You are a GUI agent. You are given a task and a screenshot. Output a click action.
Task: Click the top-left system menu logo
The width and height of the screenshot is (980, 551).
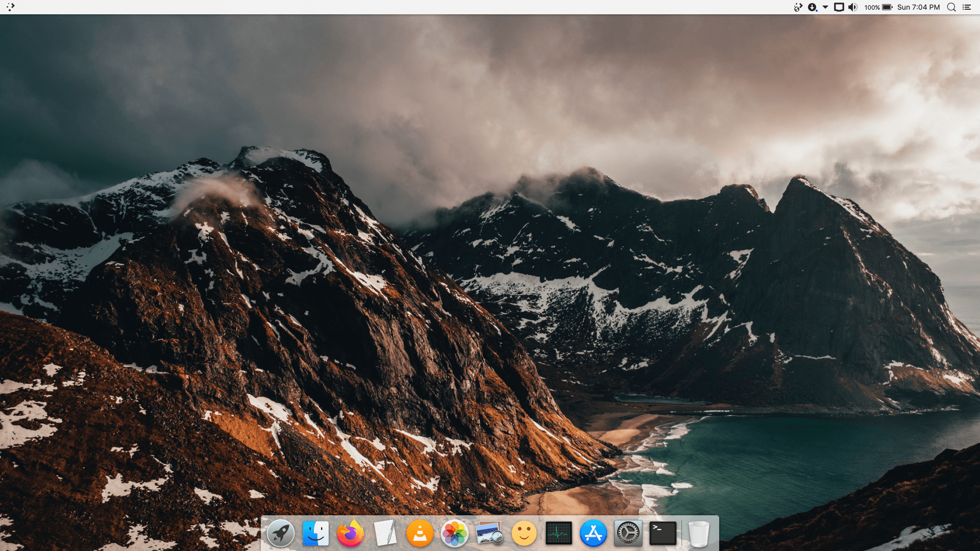tap(11, 7)
